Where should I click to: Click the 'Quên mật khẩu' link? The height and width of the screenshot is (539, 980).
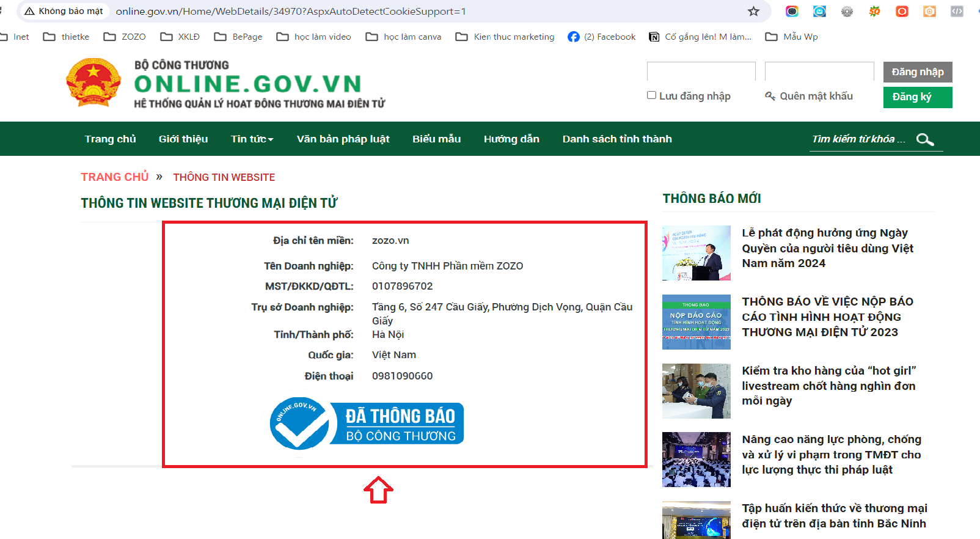809,96
